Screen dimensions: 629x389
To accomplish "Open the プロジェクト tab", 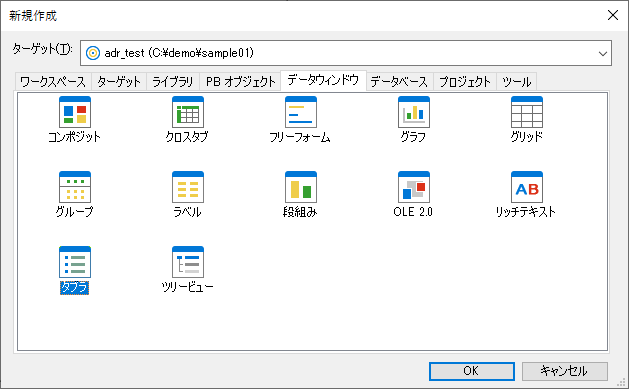I will [x=465, y=82].
